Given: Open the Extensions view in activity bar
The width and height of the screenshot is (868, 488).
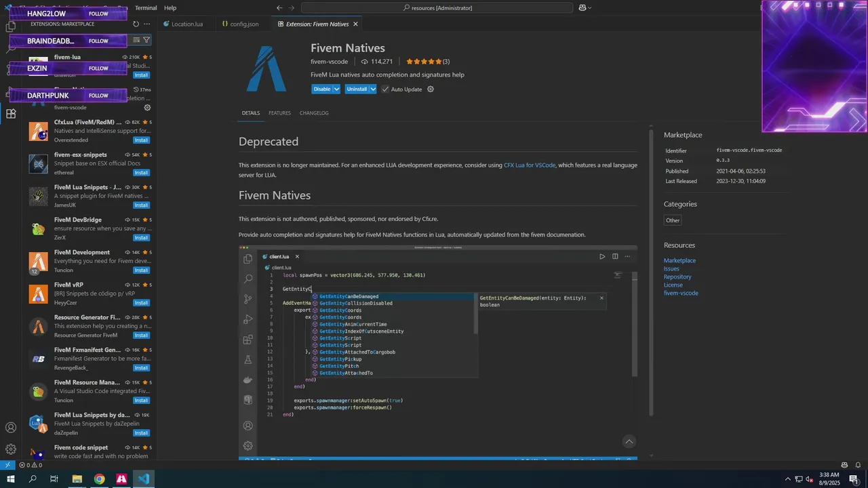Looking at the screenshot, I should 11,114.
